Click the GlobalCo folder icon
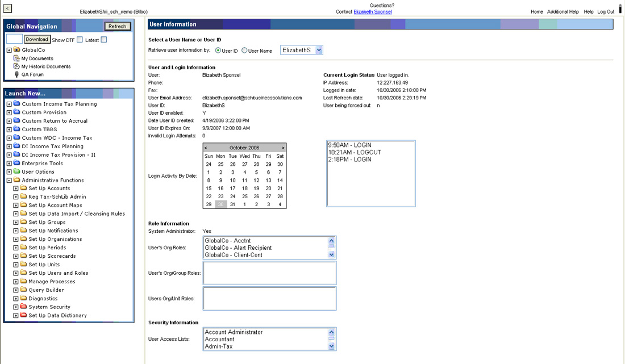This screenshot has width=625, height=364. [x=16, y=50]
